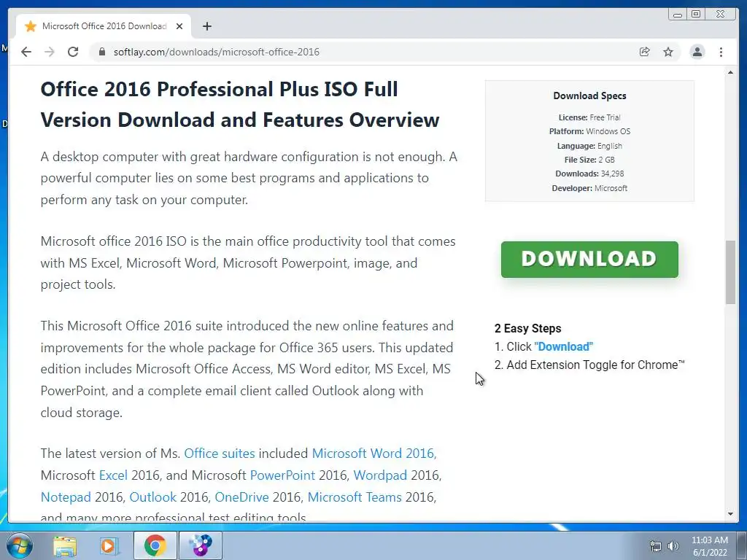This screenshot has width=747, height=560.
Task: Launch Windows Media Player from taskbar
Action: (109, 545)
